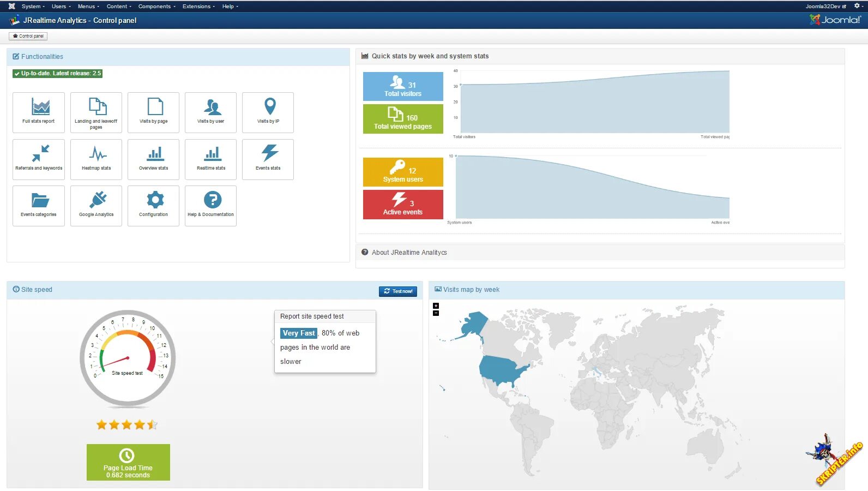Viewport: 868px width, 491px height.
Task: Open Visits by page stats
Action: [153, 112]
